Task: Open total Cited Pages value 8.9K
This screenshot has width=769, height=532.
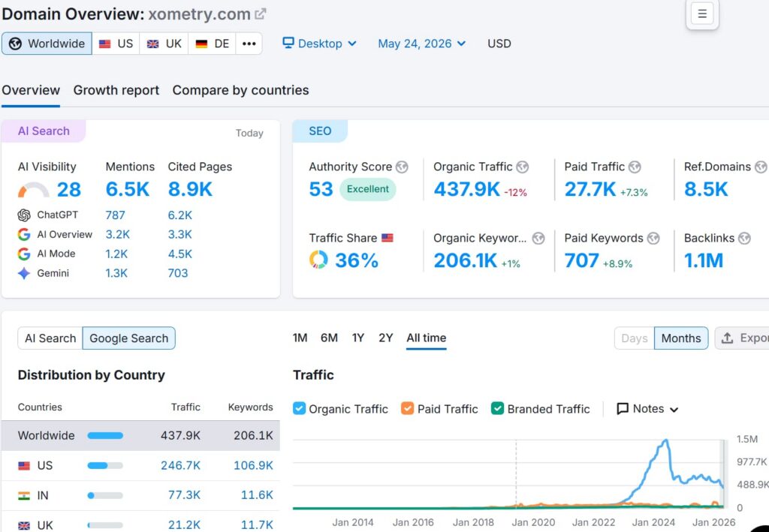Action: pos(190,190)
